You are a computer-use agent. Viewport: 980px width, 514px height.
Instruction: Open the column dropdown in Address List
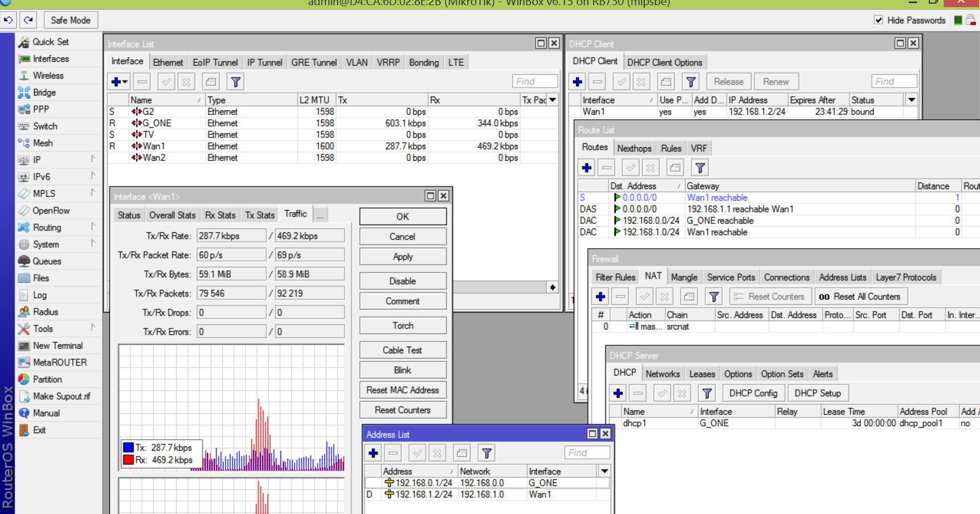click(605, 471)
